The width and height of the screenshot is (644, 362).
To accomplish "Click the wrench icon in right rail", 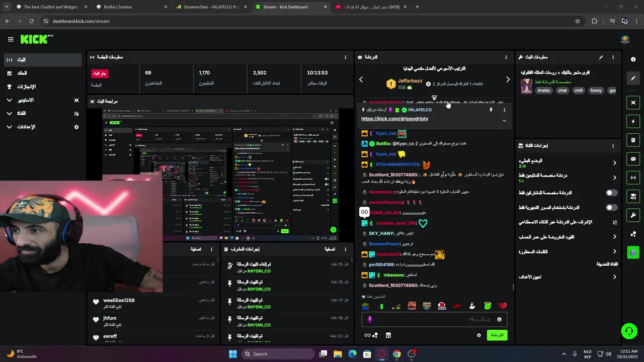I will coord(633,215).
